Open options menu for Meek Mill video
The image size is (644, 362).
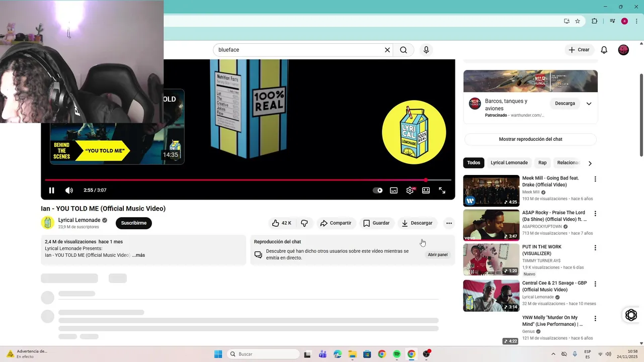pyautogui.click(x=595, y=179)
